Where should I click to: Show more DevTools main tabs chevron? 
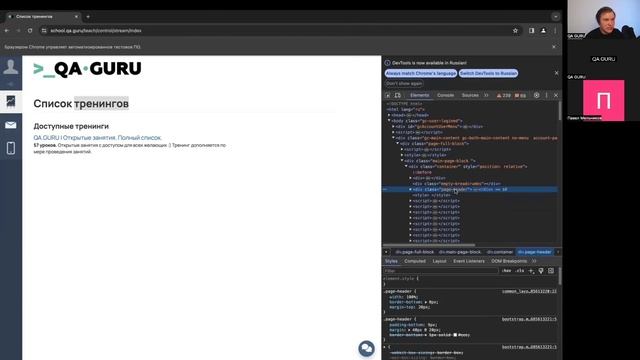coord(486,95)
